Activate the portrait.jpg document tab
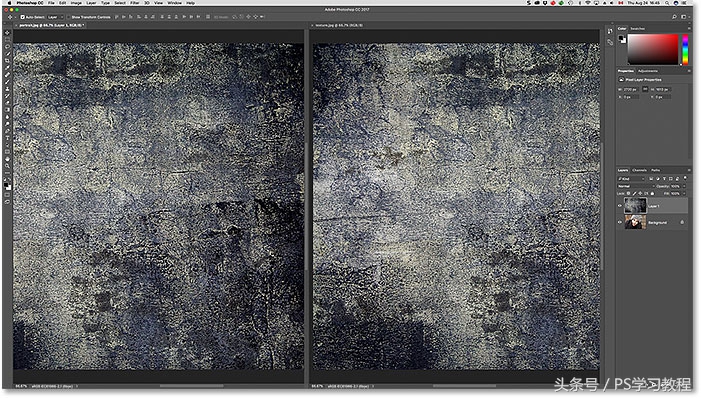701x398 pixels. [x=51, y=25]
